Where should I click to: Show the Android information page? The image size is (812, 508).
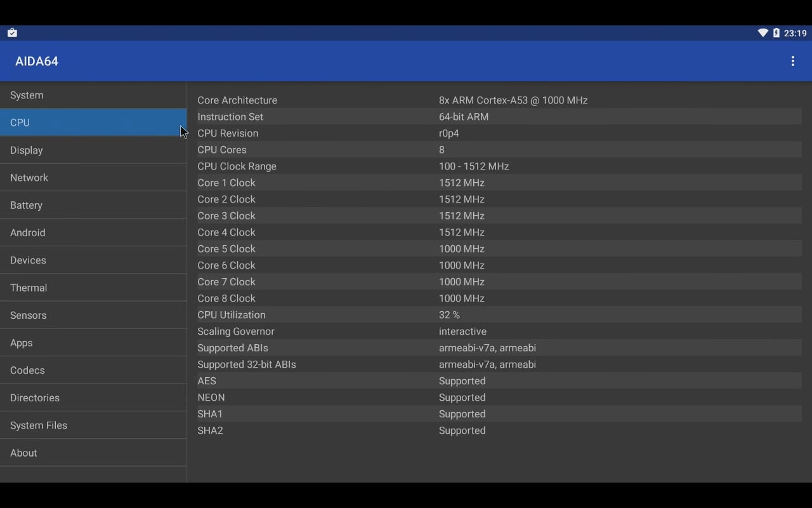click(93, 233)
